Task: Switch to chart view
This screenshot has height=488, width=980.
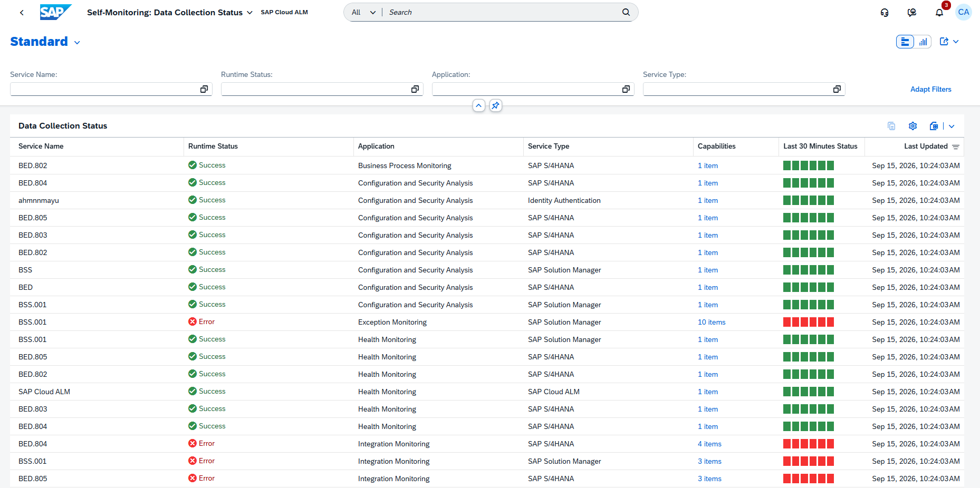Action: [x=923, y=42]
